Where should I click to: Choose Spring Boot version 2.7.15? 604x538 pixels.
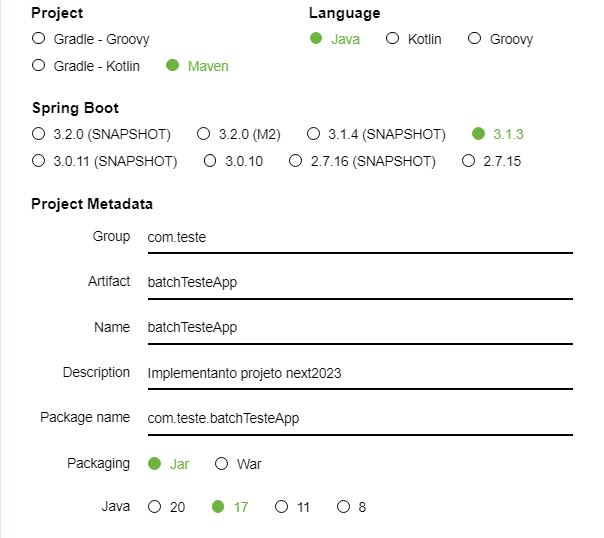point(469,160)
